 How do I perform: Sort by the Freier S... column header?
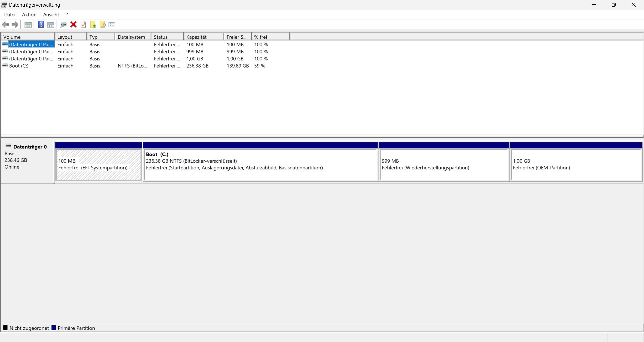point(237,37)
